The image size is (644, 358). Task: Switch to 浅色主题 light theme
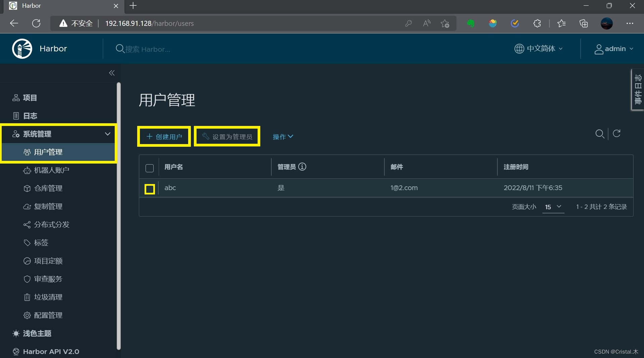32,333
